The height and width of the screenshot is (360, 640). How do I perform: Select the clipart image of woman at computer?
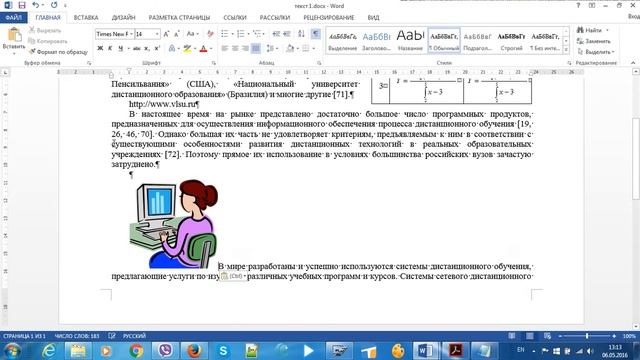coord(174,224)
